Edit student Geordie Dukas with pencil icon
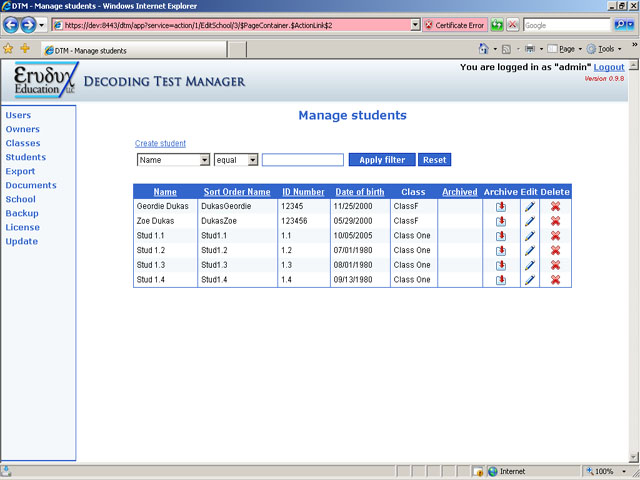Image resolution: width=640 pixels, height=480 pixels. pyautogui.click(x=530, y=207)
